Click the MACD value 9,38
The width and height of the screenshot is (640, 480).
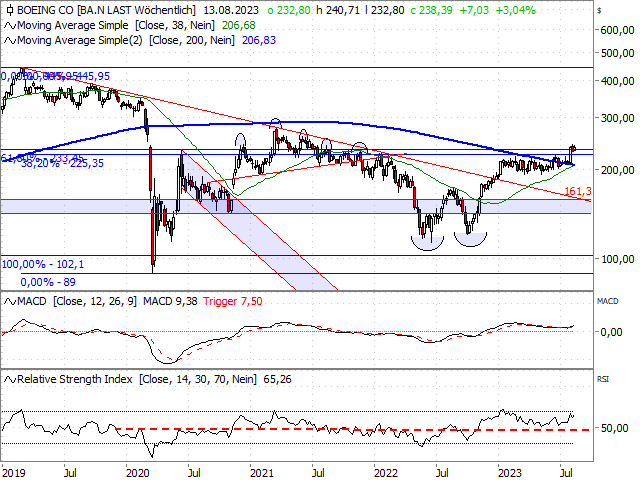coord(170,302)
